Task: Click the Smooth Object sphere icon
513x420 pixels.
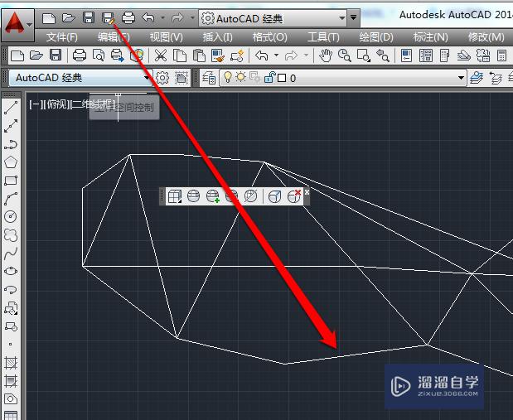Action: pyautogui.click(x=193, y=196)
